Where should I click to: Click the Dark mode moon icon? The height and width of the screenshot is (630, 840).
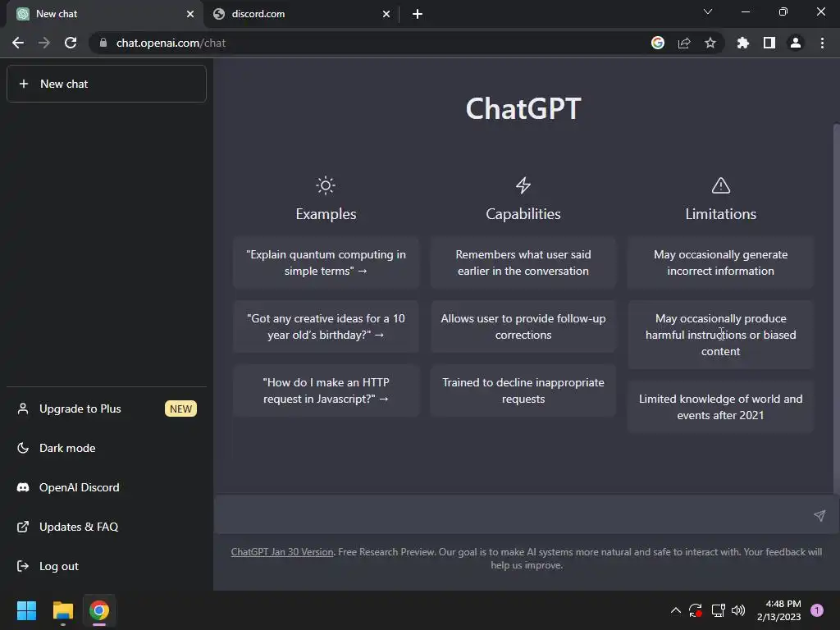[x=22, y=448]
